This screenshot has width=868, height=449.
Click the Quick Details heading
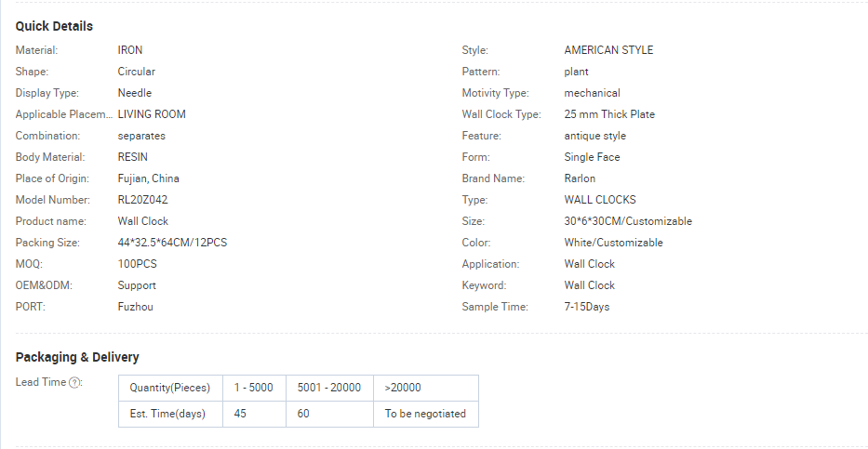[54, 26]
